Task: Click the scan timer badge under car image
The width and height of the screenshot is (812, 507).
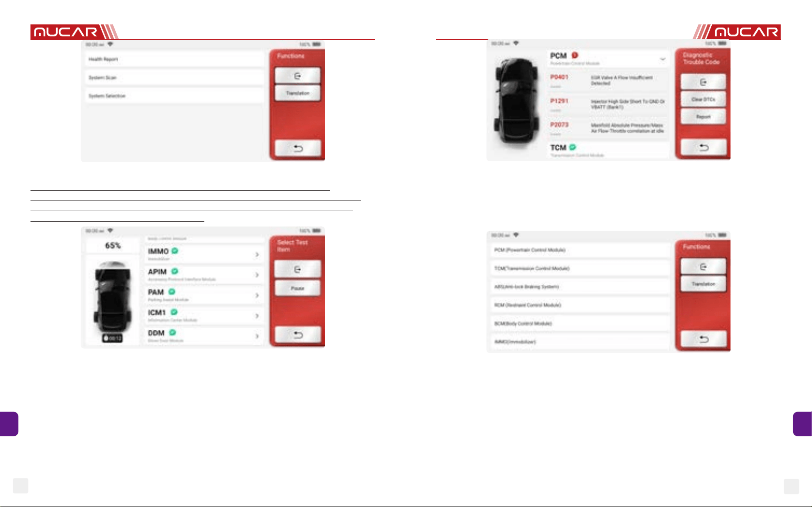Action: click(113, 338)
